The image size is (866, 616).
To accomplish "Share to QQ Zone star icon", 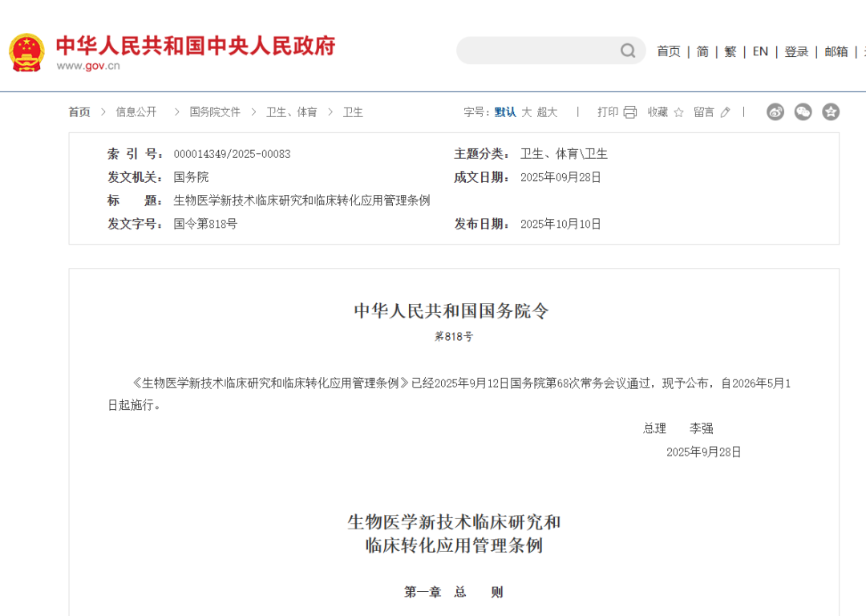I will click(x=831, y=112).
